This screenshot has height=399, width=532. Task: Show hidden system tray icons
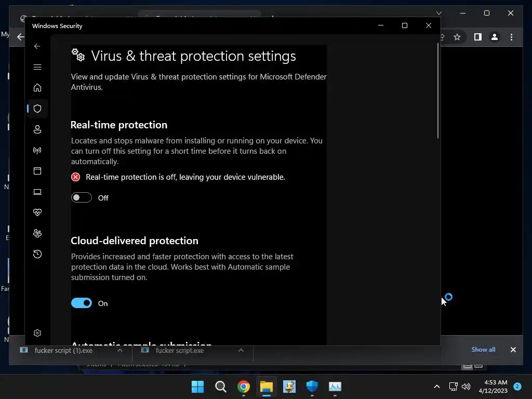(436, 387)
